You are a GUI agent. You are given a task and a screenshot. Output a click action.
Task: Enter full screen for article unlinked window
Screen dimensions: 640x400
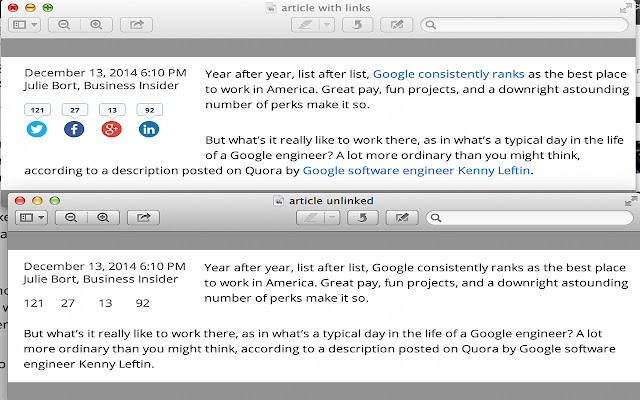click(631, 201)
